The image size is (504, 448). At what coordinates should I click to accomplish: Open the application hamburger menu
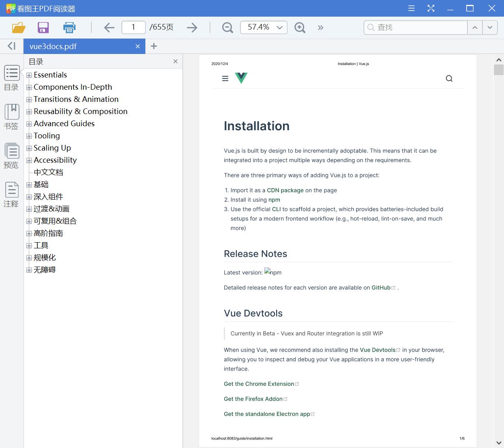click(x=411, y=8)
